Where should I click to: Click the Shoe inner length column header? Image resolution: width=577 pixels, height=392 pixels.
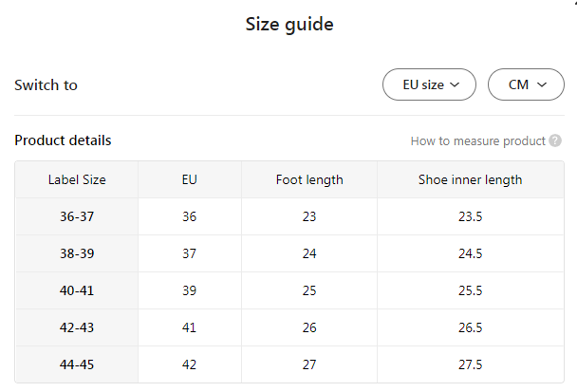(x=470, y=179)
